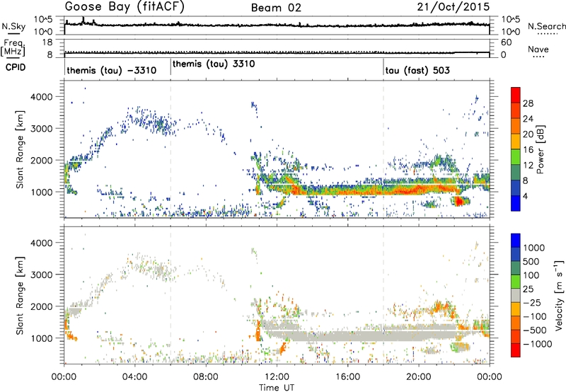Click the power panel 'Slant Range [km]' axis title
Image resolution: width=566 pixels, height=392 pixels.
click(21, 149)
